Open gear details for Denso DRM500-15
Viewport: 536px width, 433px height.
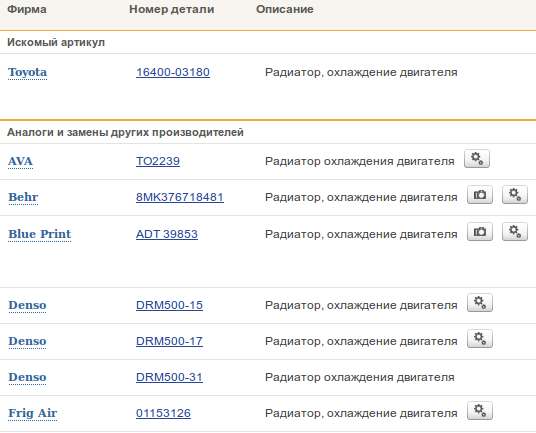tap(480, 303)
